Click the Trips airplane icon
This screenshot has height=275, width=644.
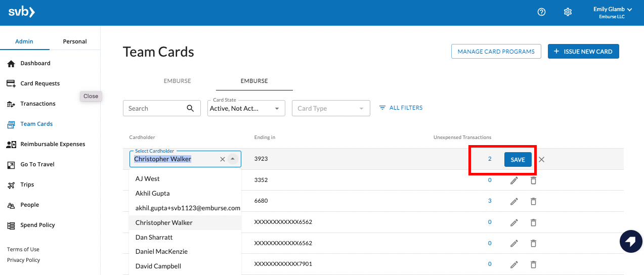pos(11,185)
